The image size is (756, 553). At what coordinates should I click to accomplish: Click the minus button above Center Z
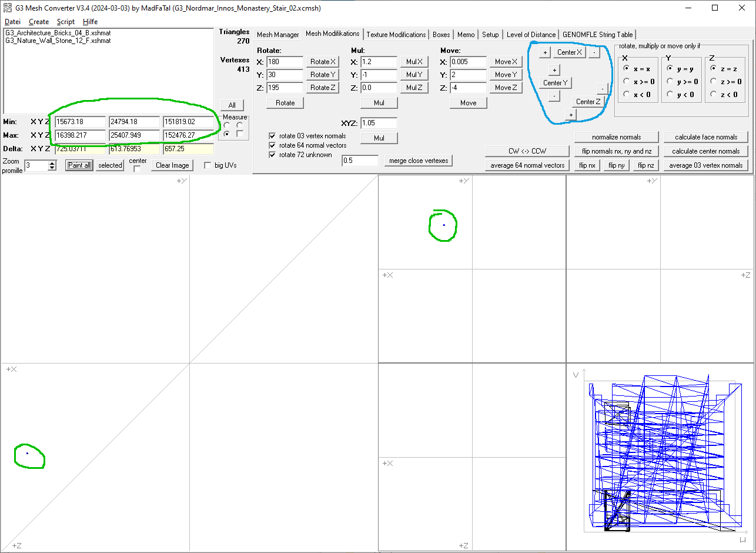pos(602,89)
